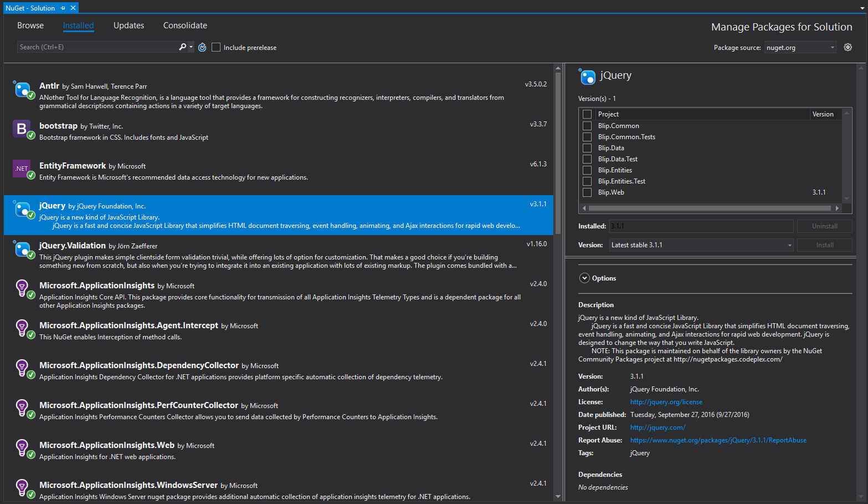Select the EntityFramework package name
Image resolution: width=868 pixels, height=504 pixels.
(x=73, y=166)
